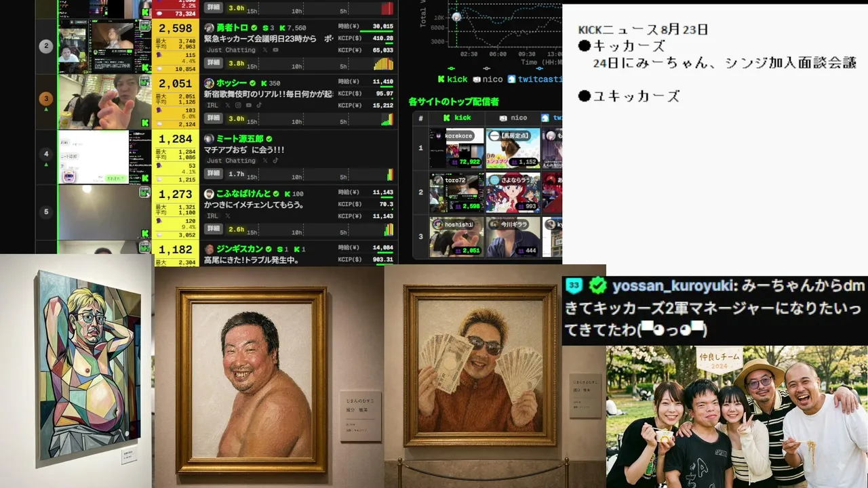Open the X icon in ホッシー's row

pos(228,105)
